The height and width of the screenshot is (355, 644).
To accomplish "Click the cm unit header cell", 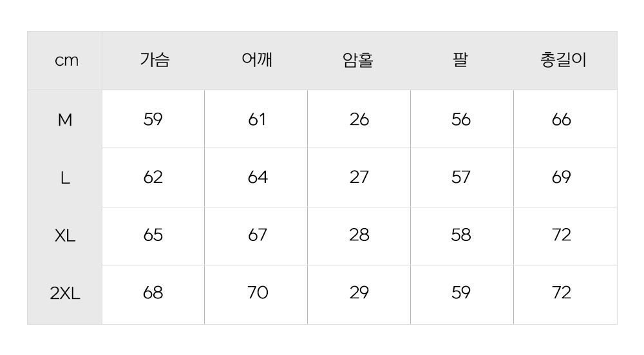I will 66,61.
